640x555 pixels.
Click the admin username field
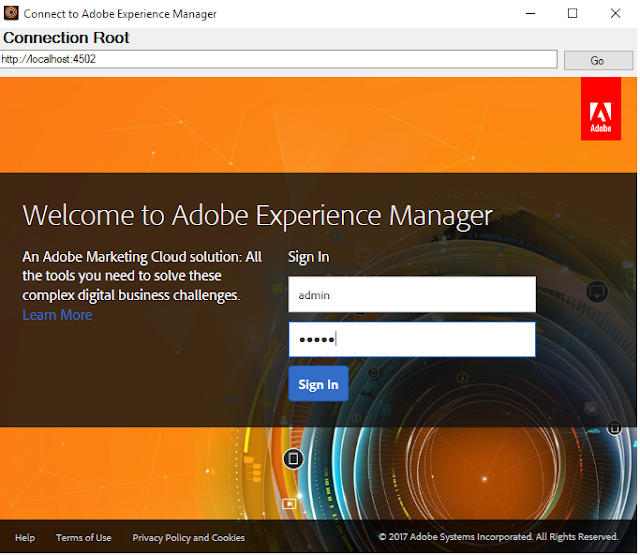pyautogui.click(x=412, y=295)
